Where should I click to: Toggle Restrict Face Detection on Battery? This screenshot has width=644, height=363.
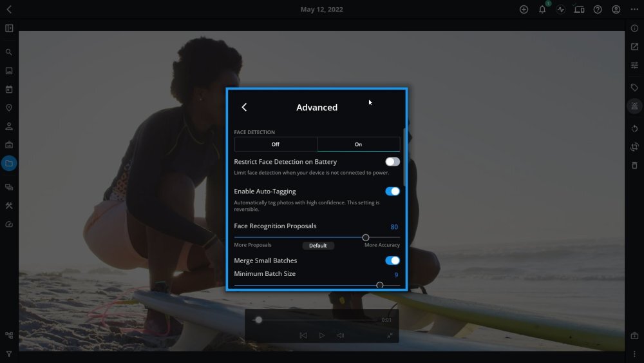click(392, 162)
